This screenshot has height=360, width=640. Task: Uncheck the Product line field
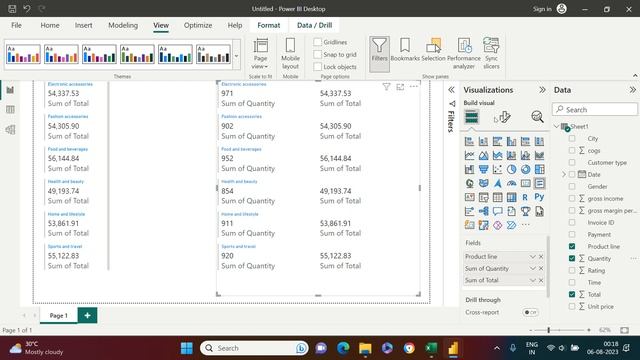click(572, 247)
